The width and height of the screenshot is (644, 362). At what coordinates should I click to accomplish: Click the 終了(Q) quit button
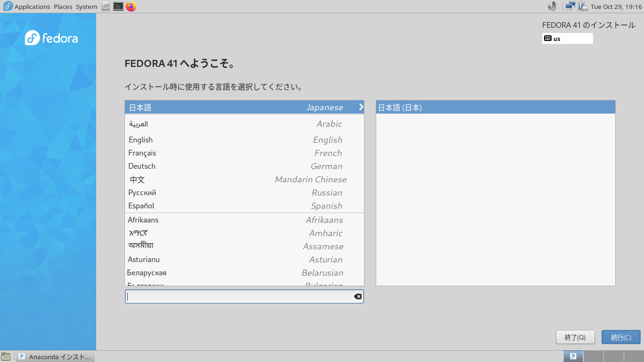coord(575,337)
